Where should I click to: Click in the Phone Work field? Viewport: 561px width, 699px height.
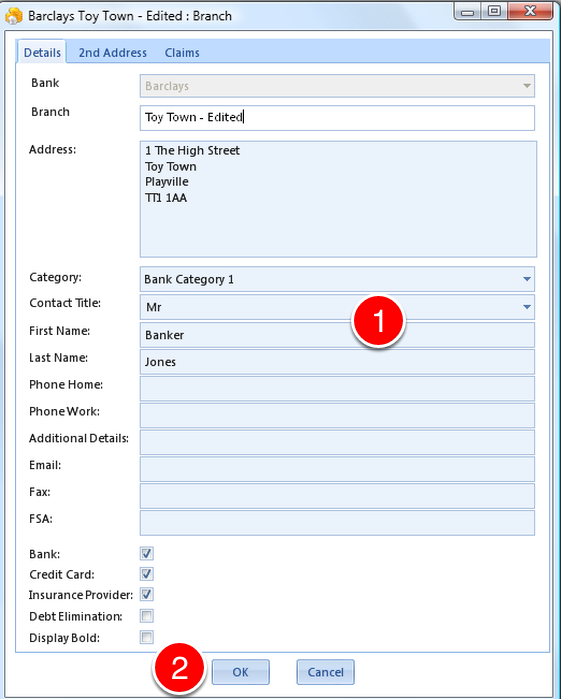[x=337, y=415]
